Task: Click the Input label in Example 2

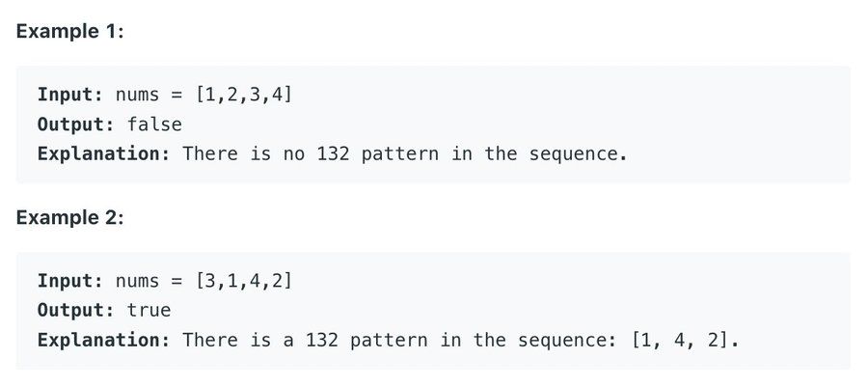Action: tap(70, 281)
